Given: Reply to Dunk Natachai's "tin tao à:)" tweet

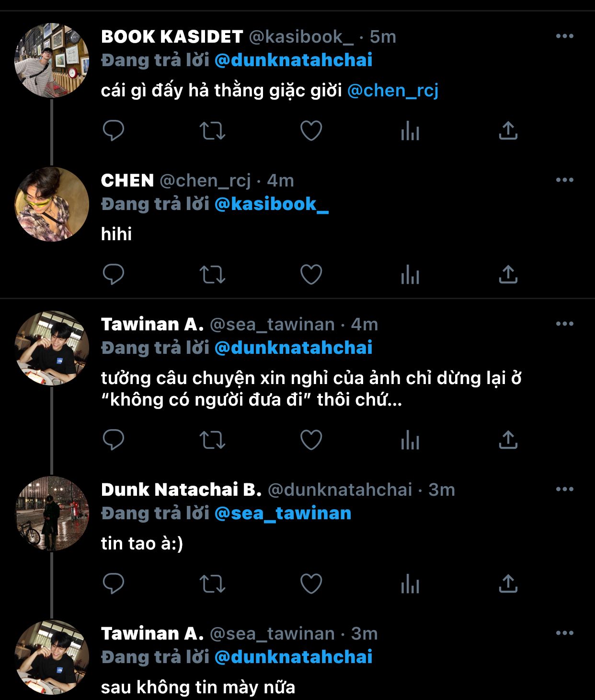Looking at the screenshot, I should 114,583.
